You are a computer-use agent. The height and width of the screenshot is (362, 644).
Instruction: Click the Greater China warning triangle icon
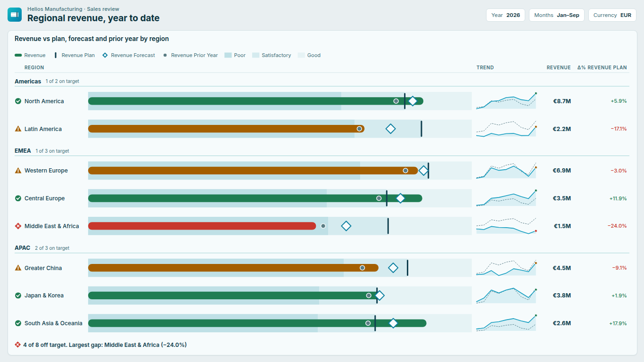[x=18, y=268]
